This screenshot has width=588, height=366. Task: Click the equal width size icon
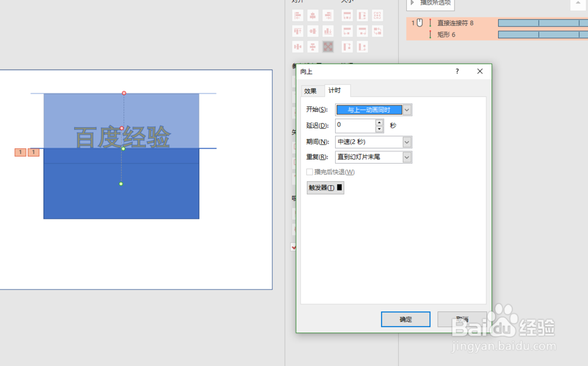(348, 15)
